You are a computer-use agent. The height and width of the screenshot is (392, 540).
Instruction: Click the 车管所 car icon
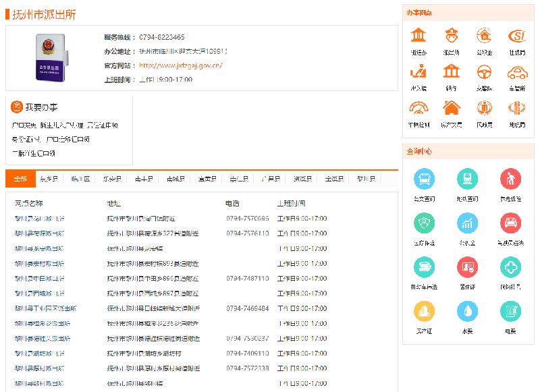(517, 72)
